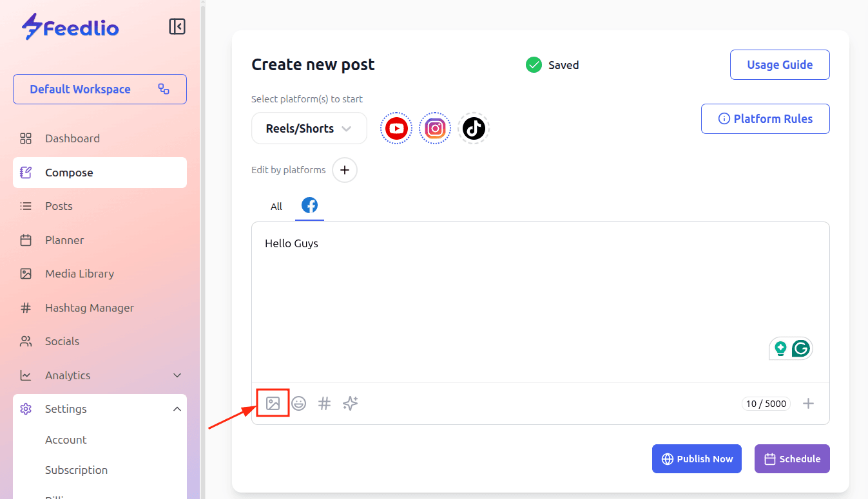
Task: Collapse the sidebar using the panel icon
Action: coord(177,26)
